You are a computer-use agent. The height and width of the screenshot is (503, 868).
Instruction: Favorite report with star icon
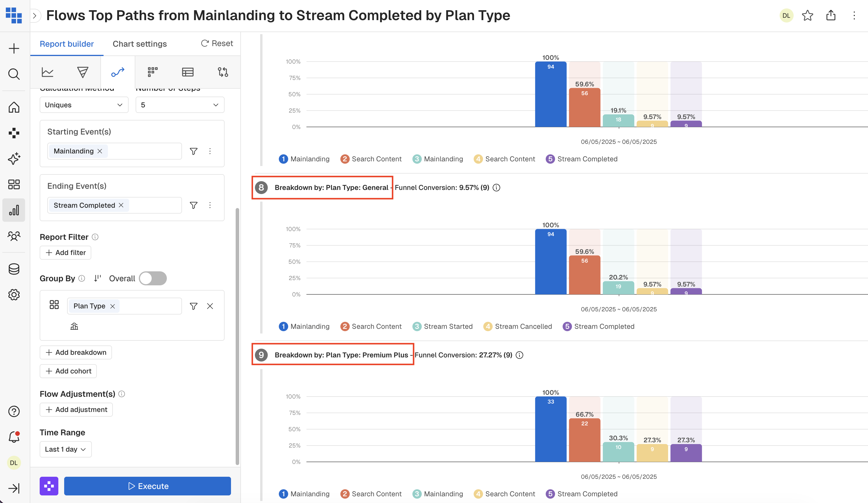pos(807,15)
